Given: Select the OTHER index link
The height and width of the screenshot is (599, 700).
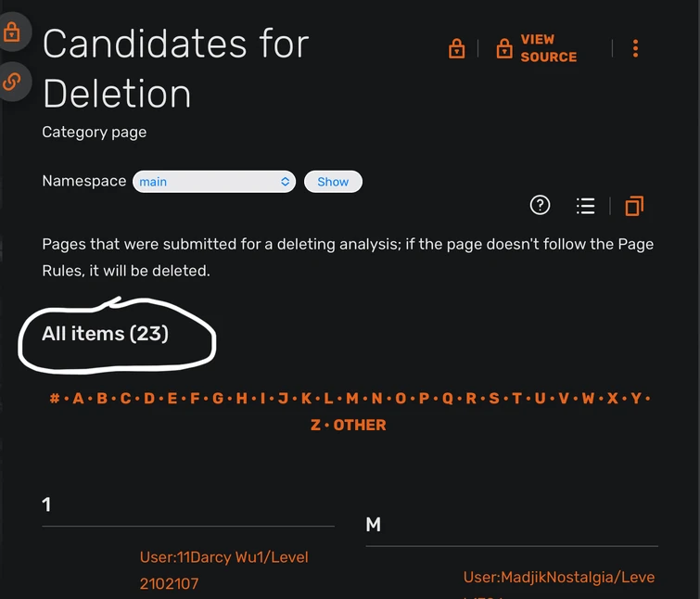Looking at the screenshot, I should coord(360,425).
